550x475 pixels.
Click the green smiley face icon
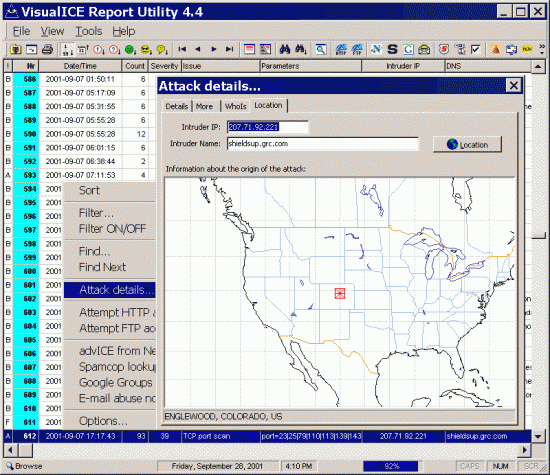(130, 49)
